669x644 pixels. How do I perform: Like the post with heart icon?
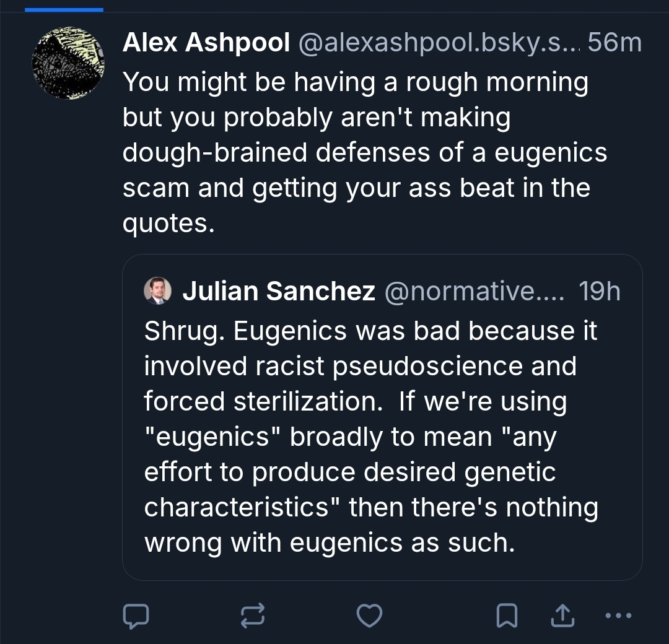pyautogui.click(x=370, y=615)
